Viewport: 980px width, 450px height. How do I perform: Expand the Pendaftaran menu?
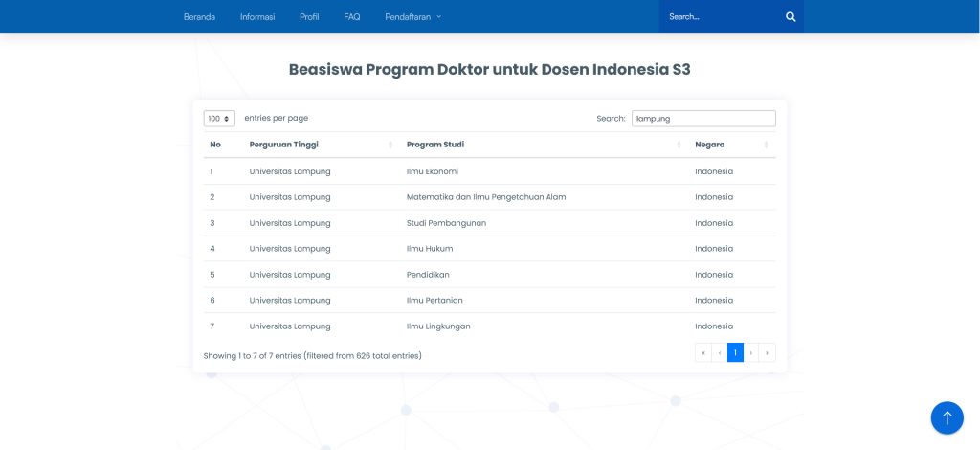point(413,16)
